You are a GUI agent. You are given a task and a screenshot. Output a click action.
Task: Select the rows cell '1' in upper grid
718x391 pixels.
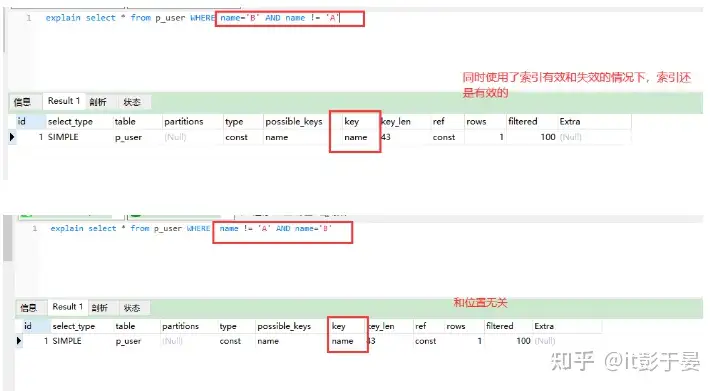(485, 137)
